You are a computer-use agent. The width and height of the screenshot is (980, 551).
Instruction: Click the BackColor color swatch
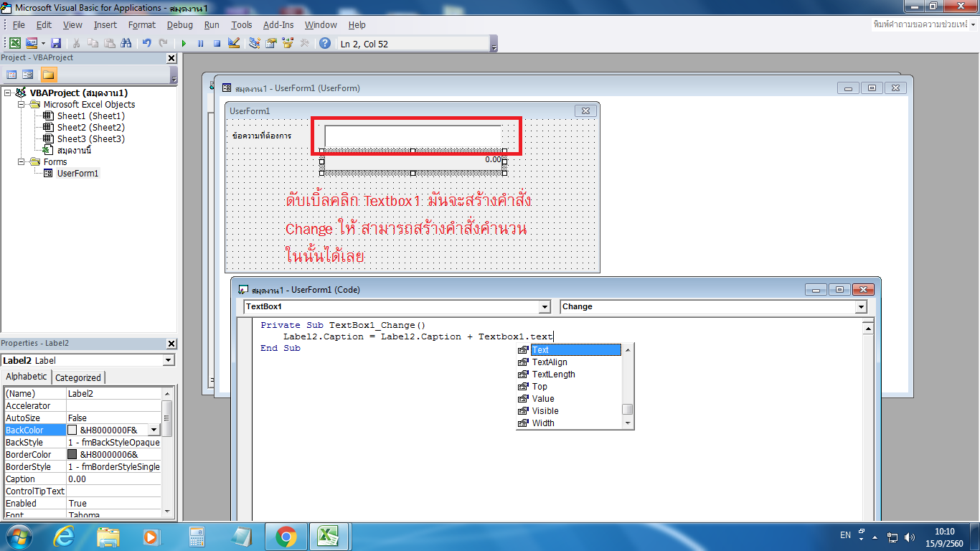click(72, 430)
